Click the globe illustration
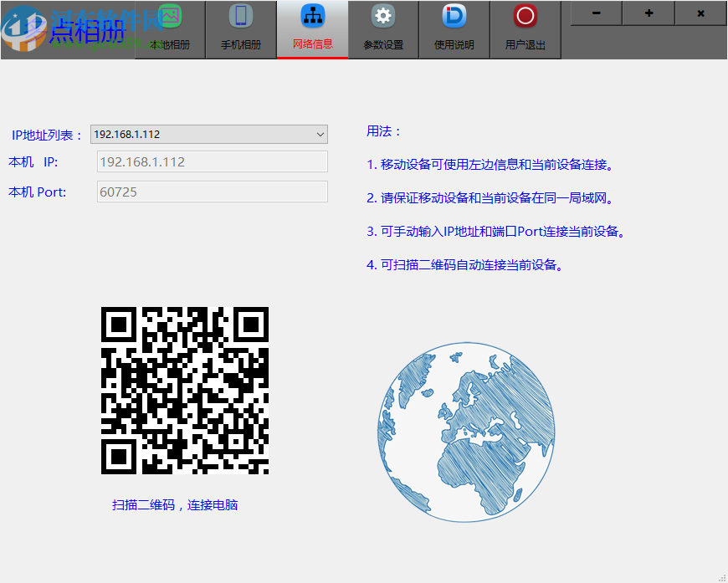Viewport: 728px width, 583px height. tap(466, 432)
